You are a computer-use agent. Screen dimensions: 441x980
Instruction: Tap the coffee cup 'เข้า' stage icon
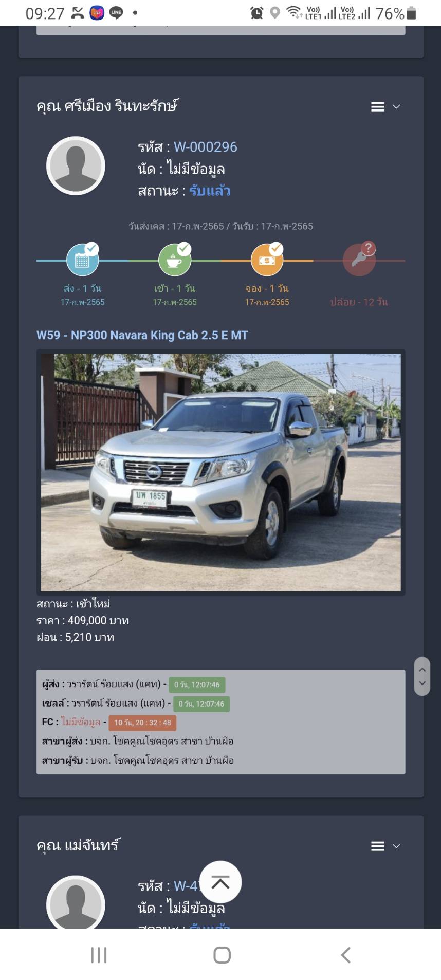[x=175, y=260]
